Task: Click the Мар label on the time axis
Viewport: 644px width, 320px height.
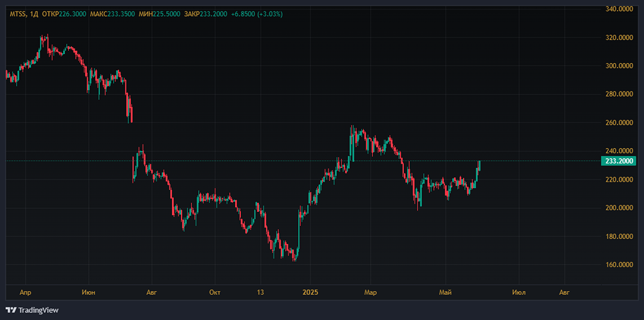Action: click(x=369, y=292)
